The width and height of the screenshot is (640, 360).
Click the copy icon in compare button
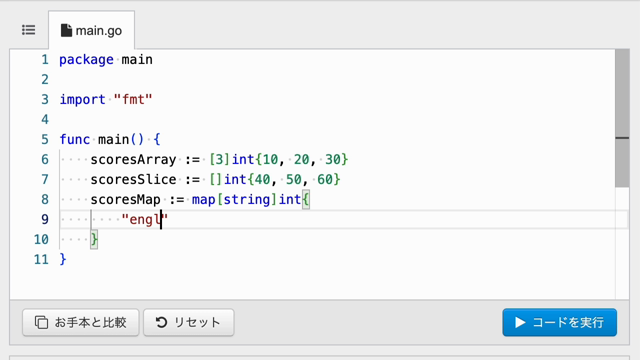click(x=41, y=322)
